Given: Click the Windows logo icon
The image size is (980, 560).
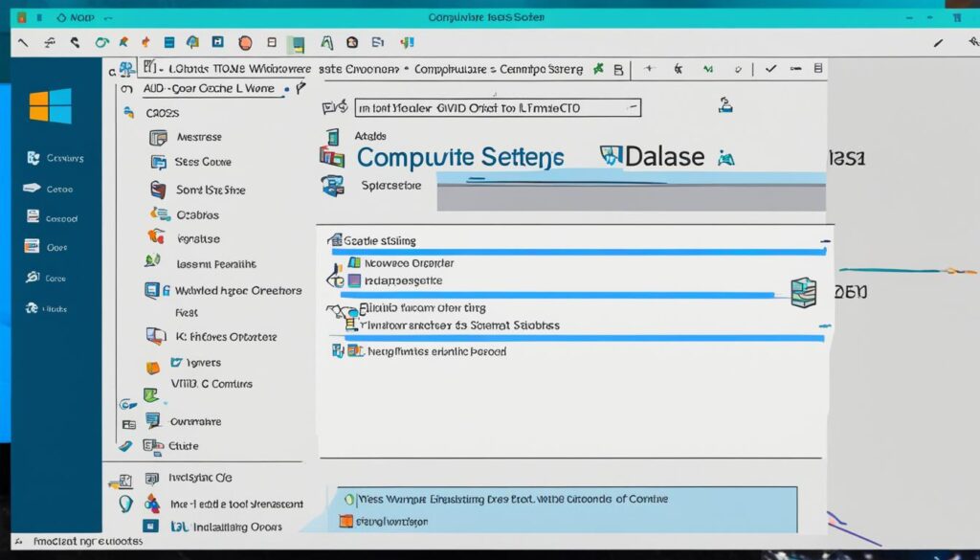Looking at the screenshot, I should (x=50, y=104).
